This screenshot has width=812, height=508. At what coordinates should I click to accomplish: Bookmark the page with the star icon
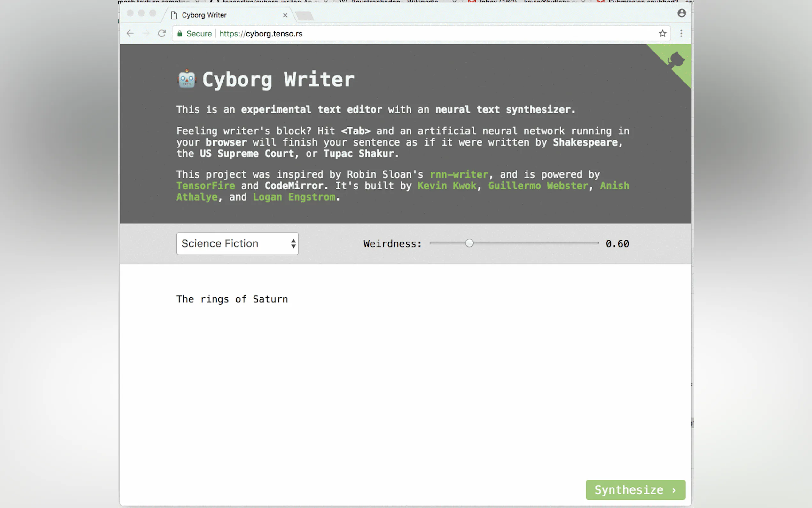pyautogui.click(x=662, y=34)
